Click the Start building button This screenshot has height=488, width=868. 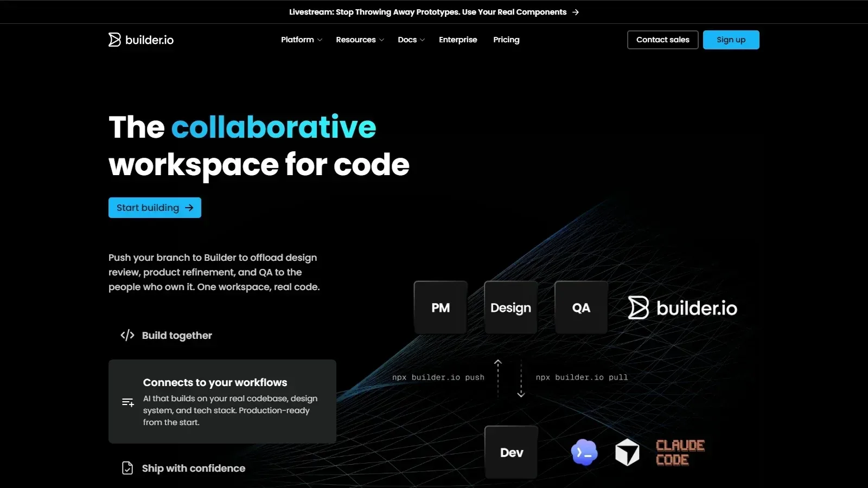pos(155,208)
